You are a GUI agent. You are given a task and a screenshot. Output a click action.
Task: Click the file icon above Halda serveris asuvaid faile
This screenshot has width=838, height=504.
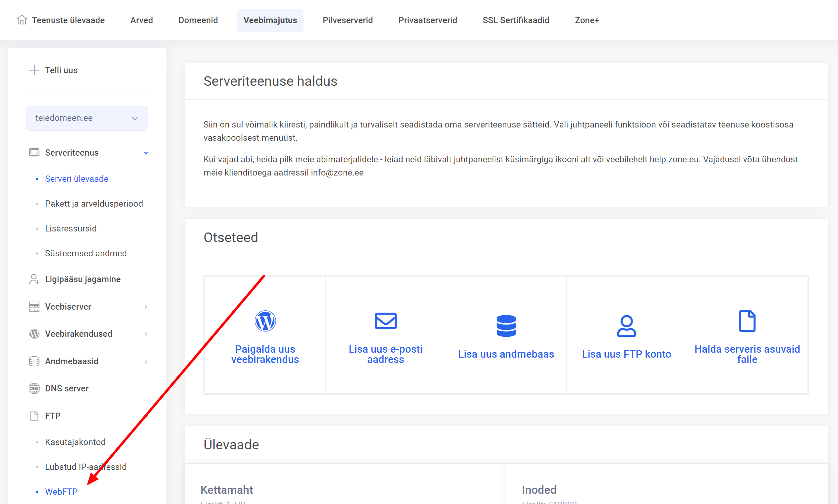tap(747, 320)
